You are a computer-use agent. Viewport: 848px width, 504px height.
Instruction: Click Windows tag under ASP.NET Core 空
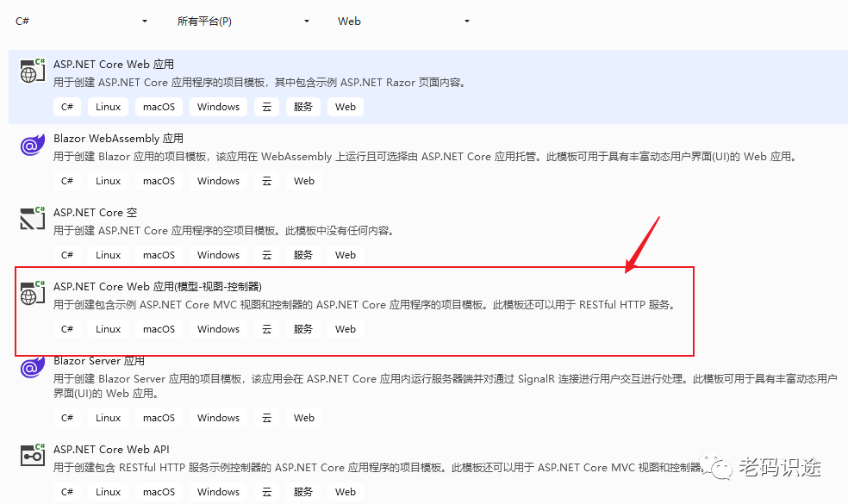219,255
